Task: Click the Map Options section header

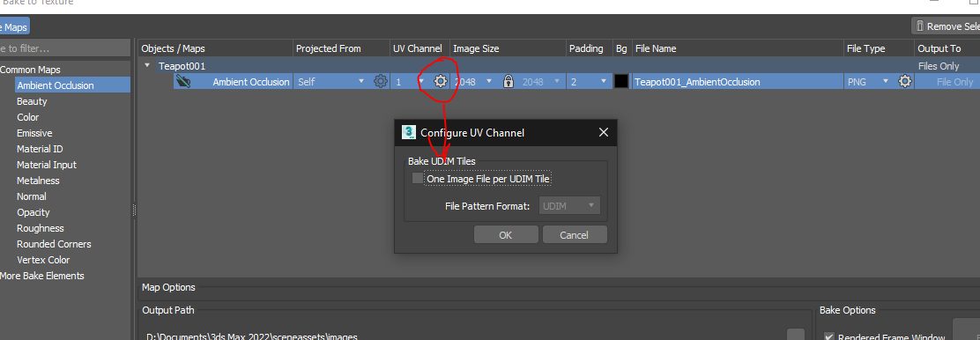Action: pyautogui.click(x=168, y=287)
